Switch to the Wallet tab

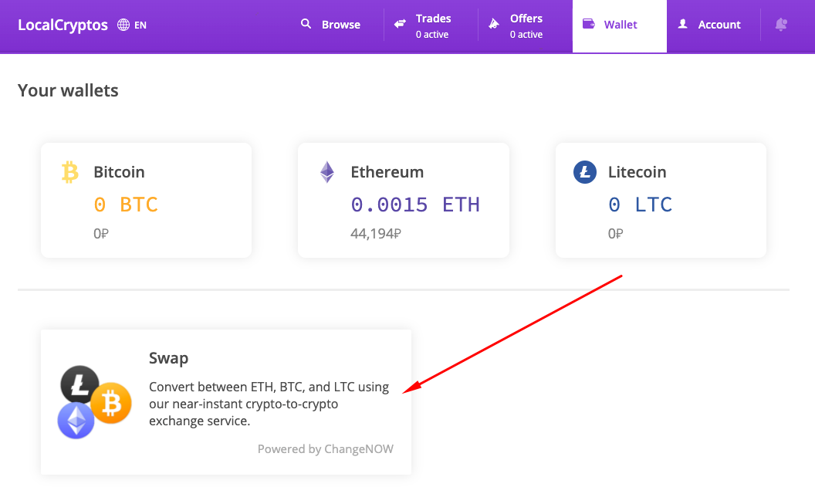(619, 24)
